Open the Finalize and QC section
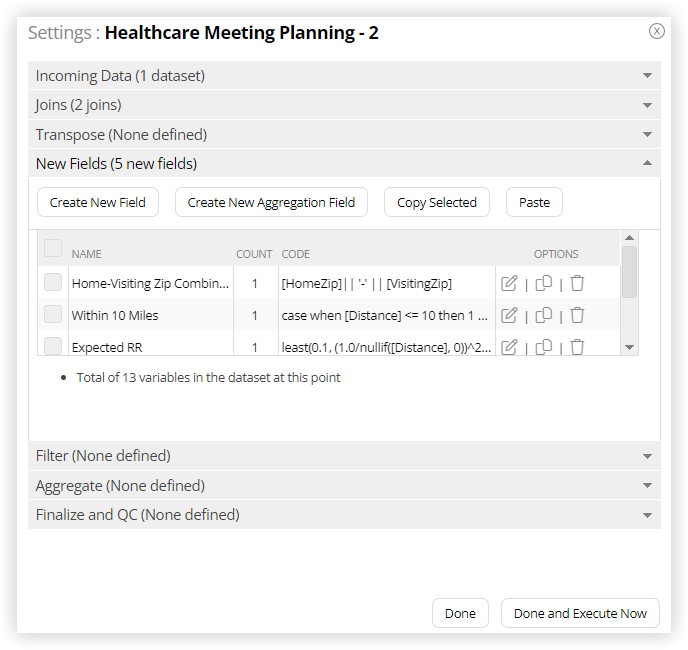Screen dimensions: 688x650 (344, 514)
